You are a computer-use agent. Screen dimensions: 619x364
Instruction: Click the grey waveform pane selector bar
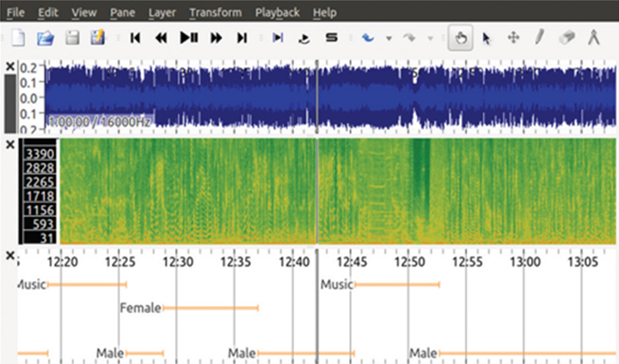10,103
